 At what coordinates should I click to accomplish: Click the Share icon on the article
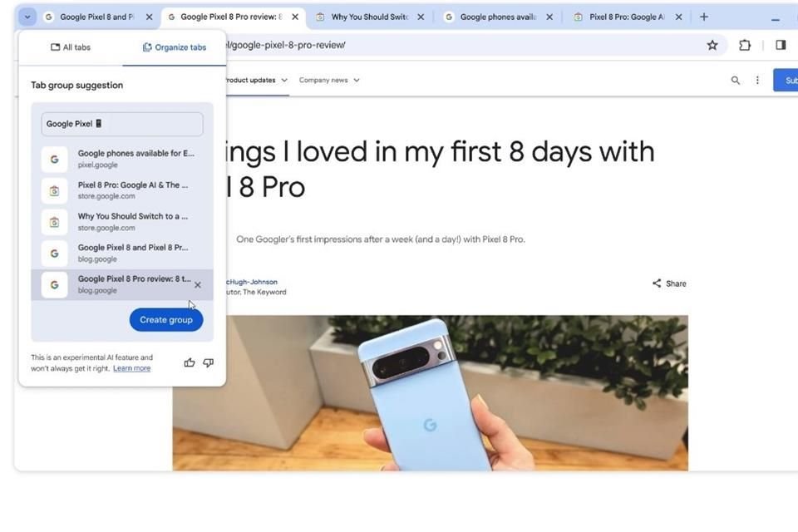657,283
